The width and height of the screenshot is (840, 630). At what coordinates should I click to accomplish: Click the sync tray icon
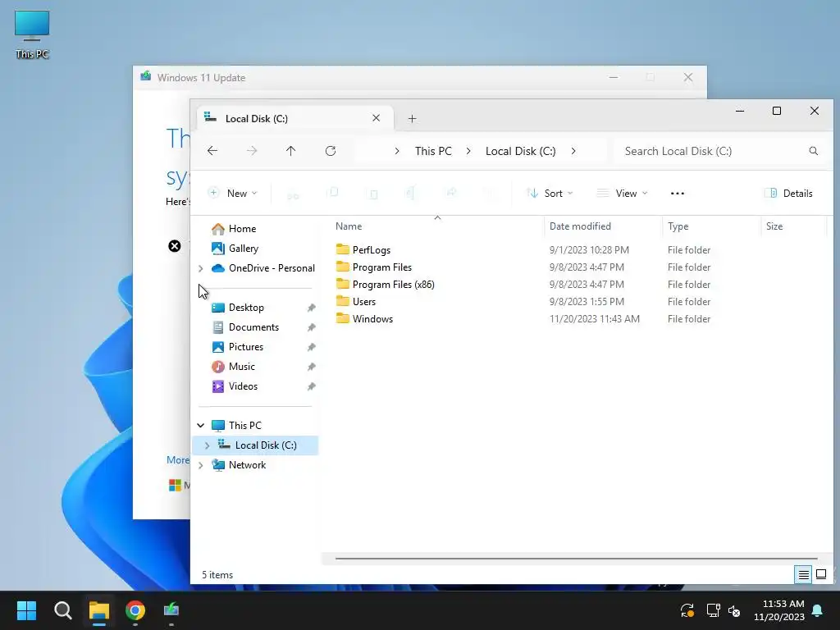click(x=687, y=610)
